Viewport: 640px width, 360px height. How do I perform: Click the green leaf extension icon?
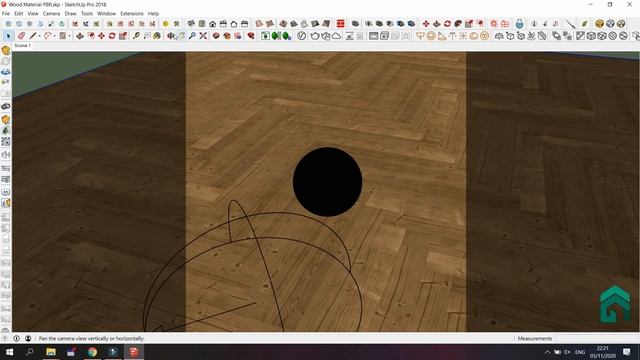[585, 24]
